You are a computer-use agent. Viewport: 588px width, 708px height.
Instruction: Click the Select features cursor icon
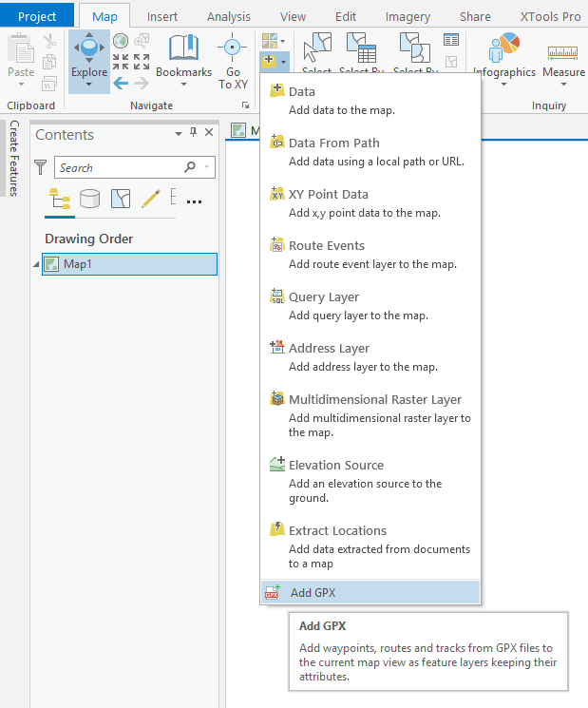(317, 47)
